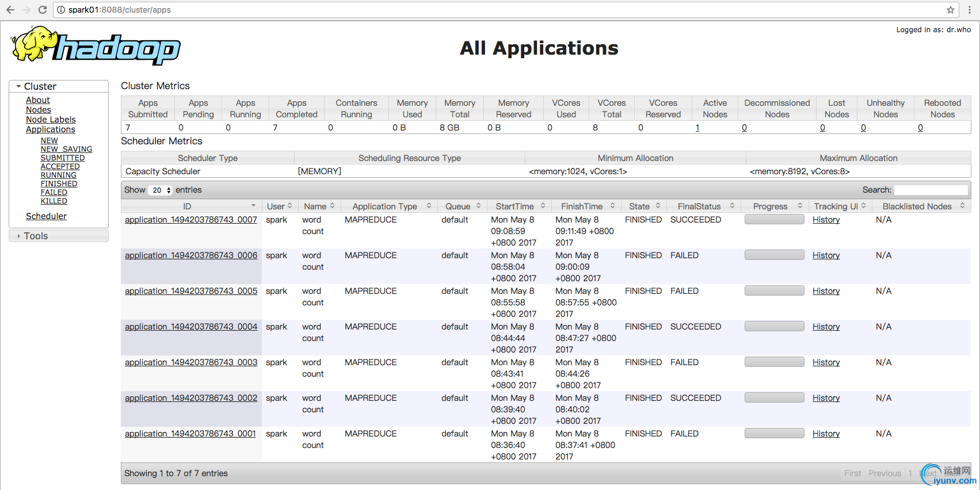Open application_1494203786743_0007 details
Screen dimensions: 980x490
tap(190, 220)
